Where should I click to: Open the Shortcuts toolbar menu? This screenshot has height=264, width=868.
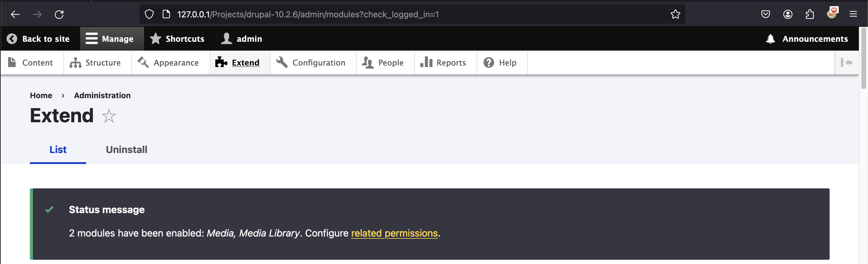coord(177,39)
